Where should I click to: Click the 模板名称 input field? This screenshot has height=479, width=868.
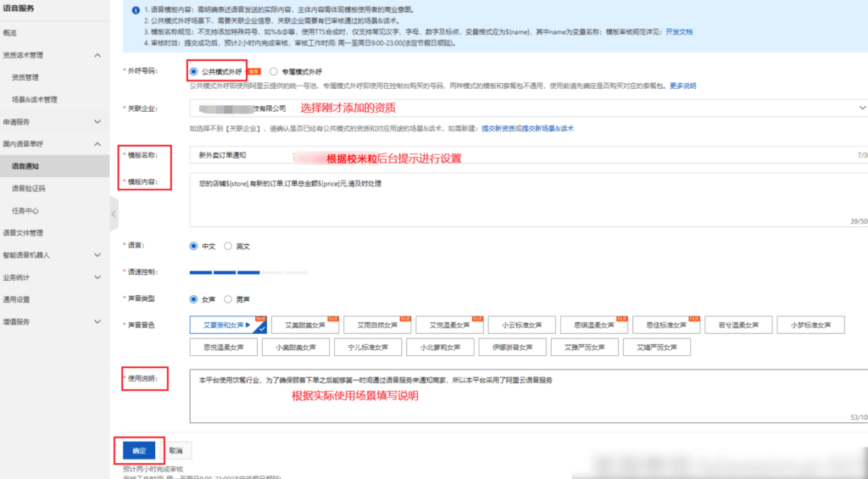point(529,155)
